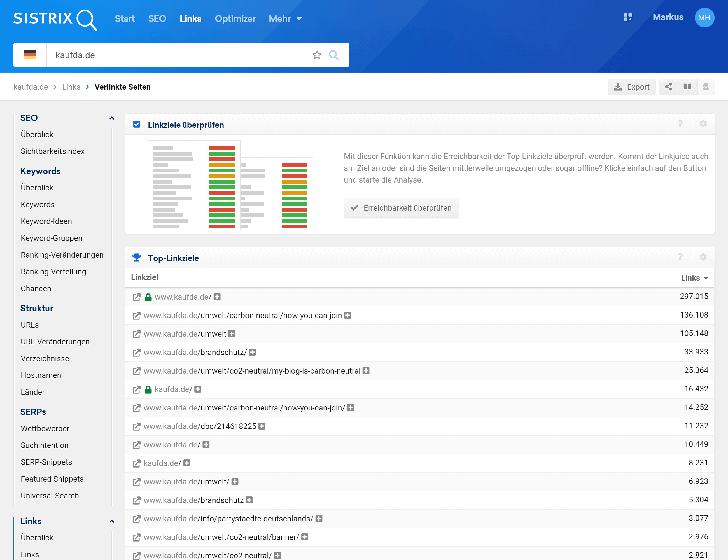Click the search magnifier icon in search bar
Image resolution: width=728 pixels, height=560 pixels.
333,55
